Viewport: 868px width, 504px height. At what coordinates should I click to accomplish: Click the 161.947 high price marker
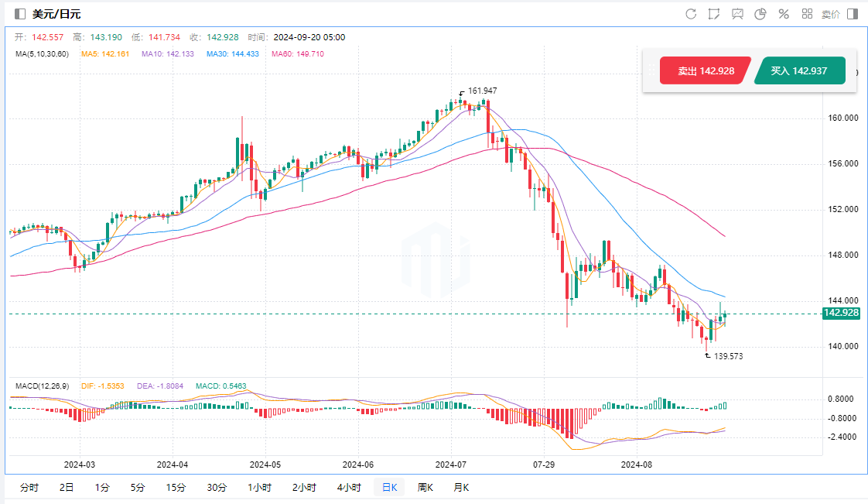[x=482, y=91]
